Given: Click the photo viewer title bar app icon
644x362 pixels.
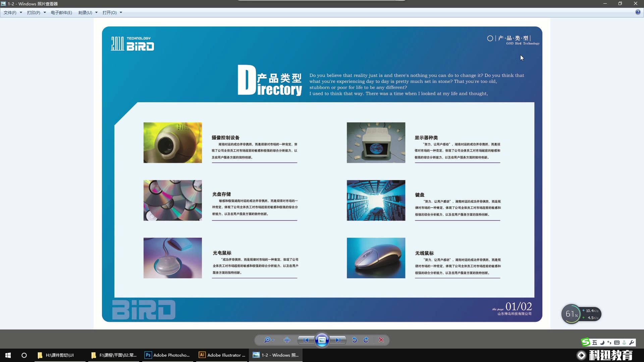Looking at the screenshot, I should (3, 4).
